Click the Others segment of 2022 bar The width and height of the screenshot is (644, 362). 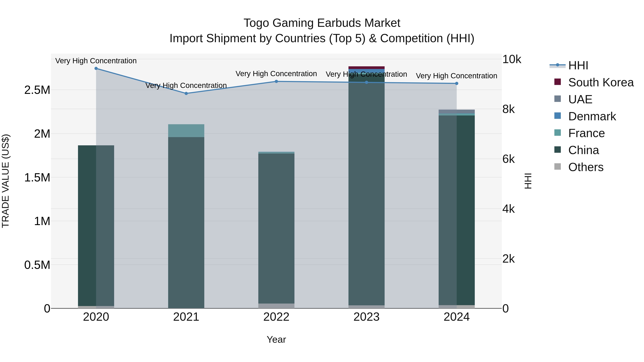click(x=276, y=306)
